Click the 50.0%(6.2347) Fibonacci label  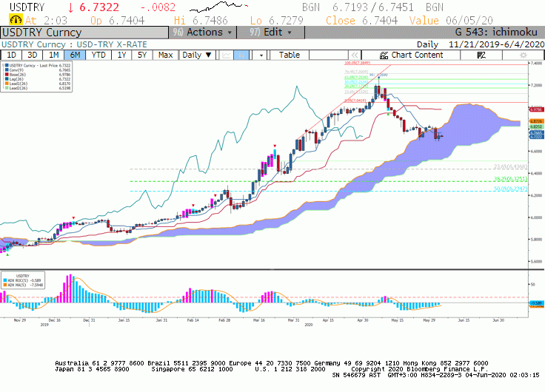[510, 189]
